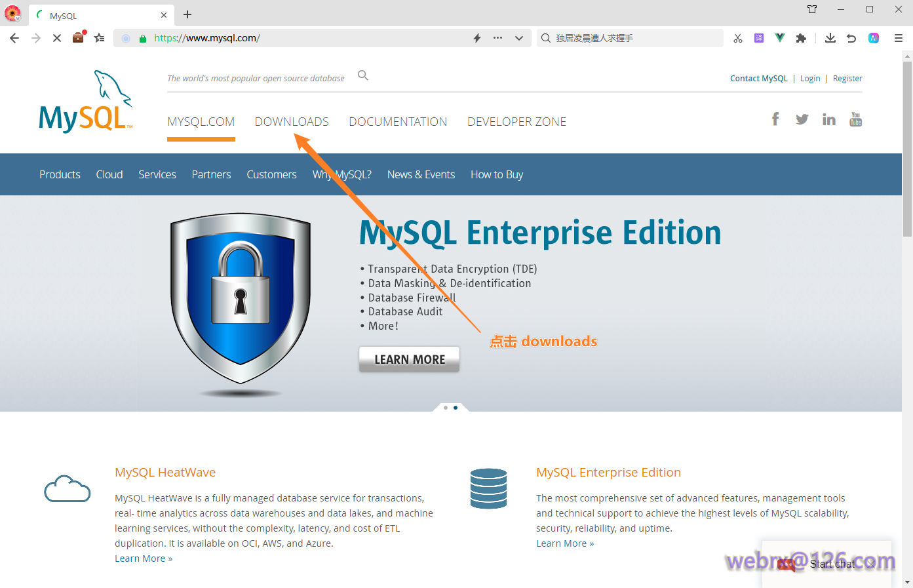
Task: Click the purple translate extension icon
Action: pyautogui.click(x=759, y=38)
